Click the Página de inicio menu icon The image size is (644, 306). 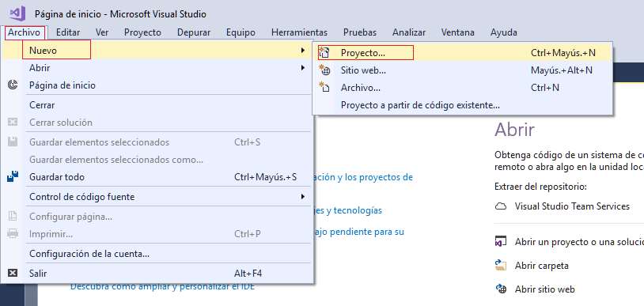[x=13, y=85]
